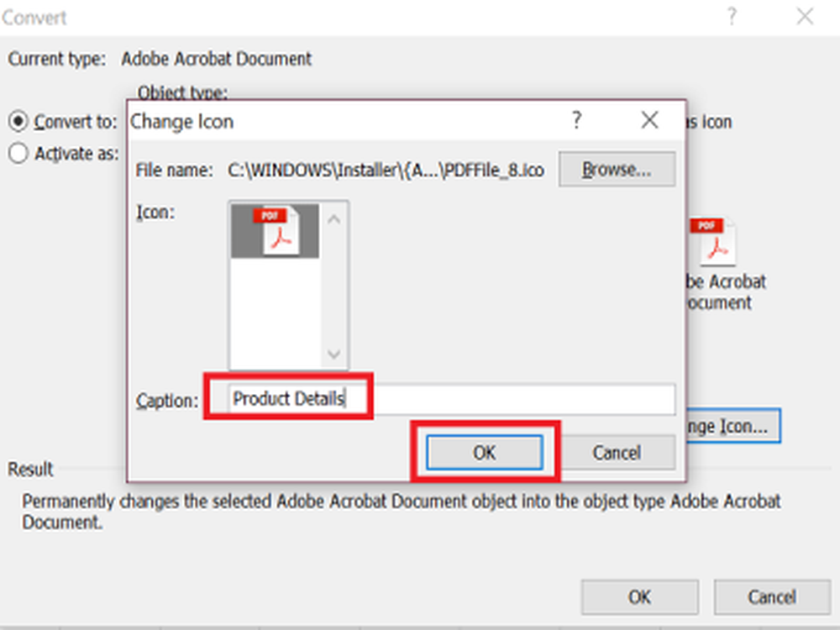The image size is (840, 630).
Task: Close the Change Icon dialog
Action: [x=649, y=121]
